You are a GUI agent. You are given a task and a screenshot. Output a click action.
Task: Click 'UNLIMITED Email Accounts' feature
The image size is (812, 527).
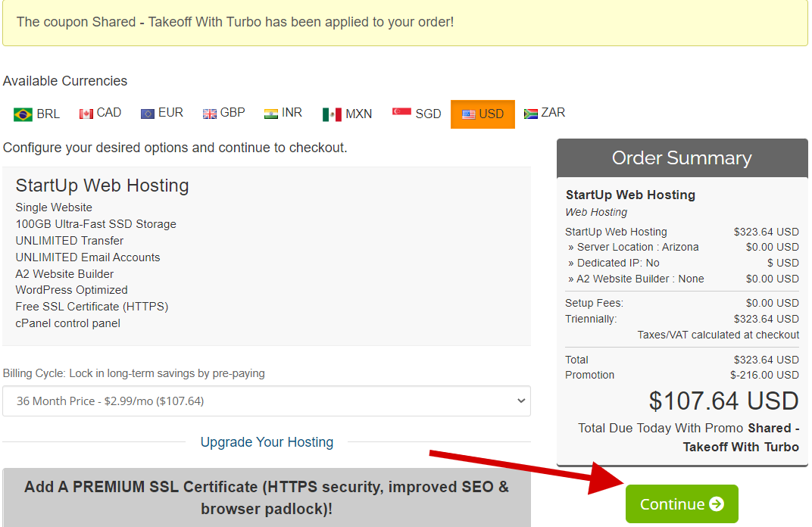coord(88,257)
